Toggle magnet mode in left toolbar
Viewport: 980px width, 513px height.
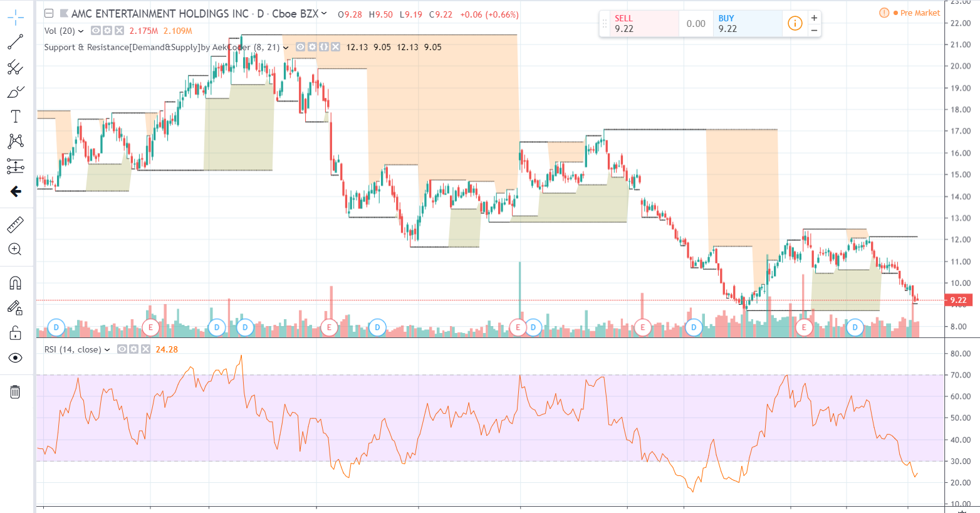[15, 283]
